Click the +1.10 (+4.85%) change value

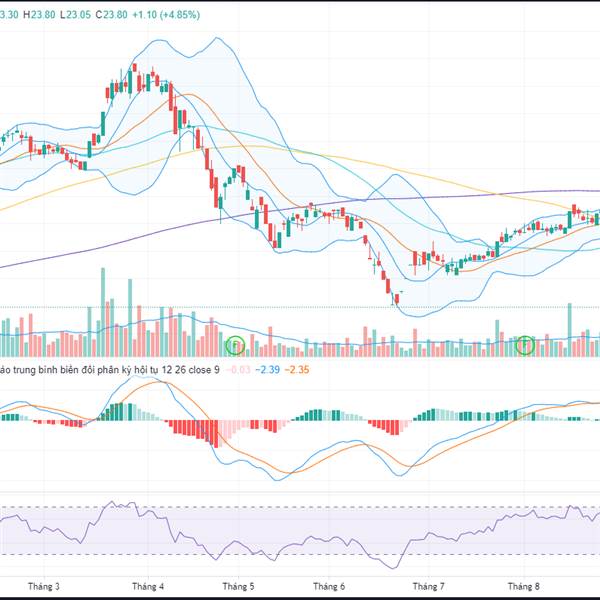(x=166, y=15)
